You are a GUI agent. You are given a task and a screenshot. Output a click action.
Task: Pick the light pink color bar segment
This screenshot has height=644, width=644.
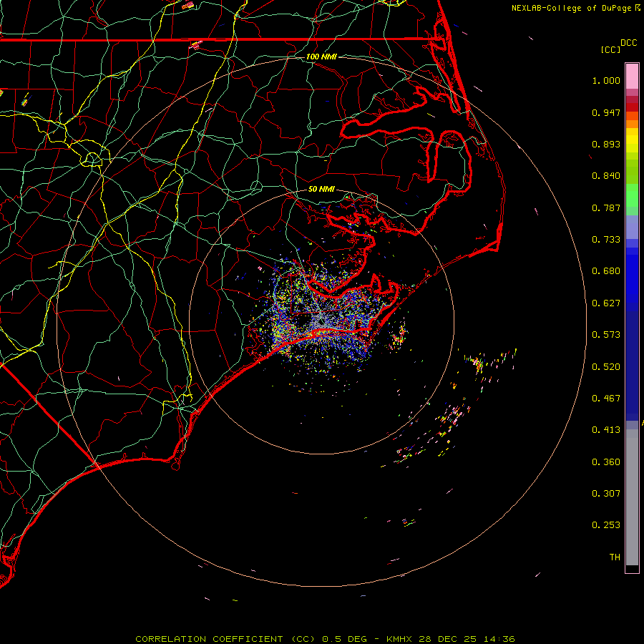click(x=632, y=77)
